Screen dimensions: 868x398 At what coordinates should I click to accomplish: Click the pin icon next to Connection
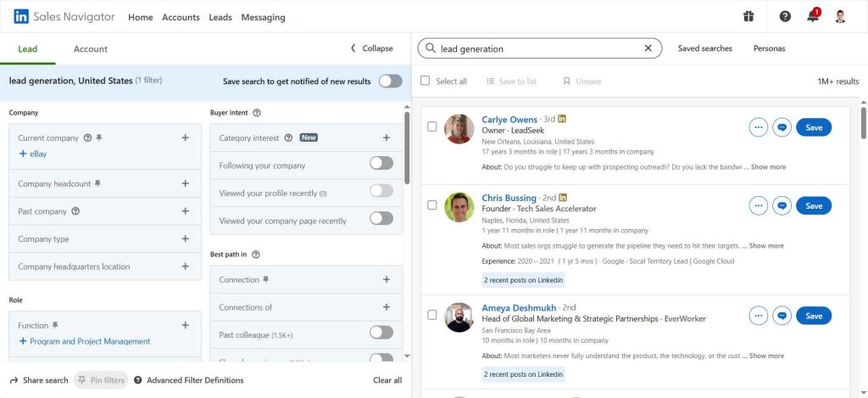[x=265, y=280]
